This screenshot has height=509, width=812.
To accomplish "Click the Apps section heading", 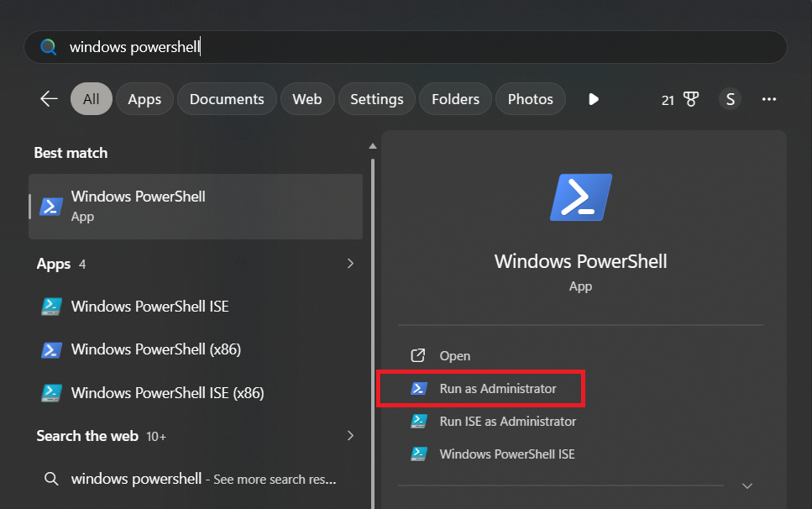I will pos(54,264).
